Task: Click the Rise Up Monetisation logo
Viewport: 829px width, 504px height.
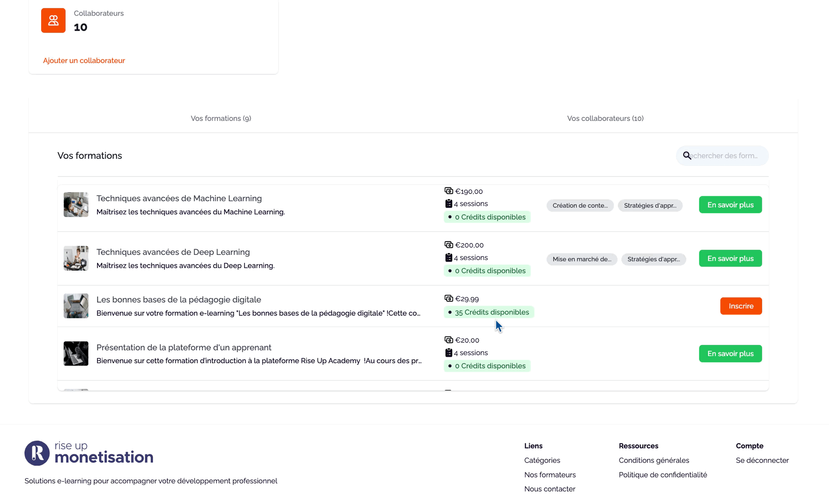Action: [x=89, y=453]
